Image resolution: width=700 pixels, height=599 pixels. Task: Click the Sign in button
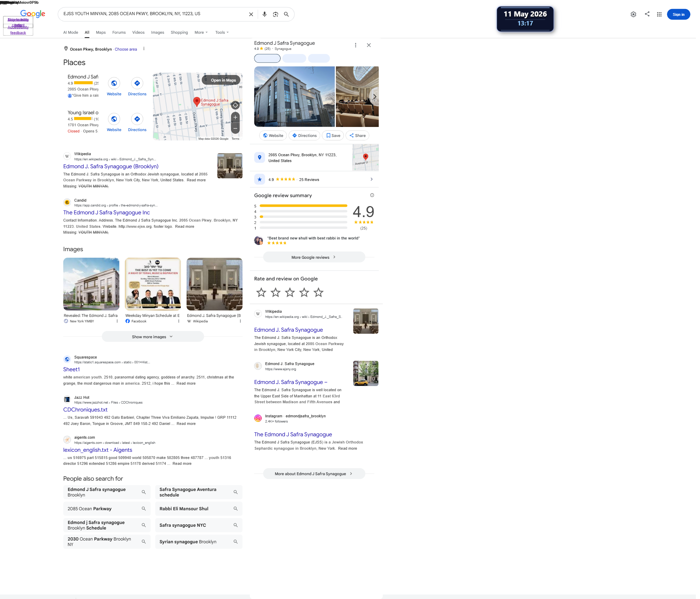678,14
